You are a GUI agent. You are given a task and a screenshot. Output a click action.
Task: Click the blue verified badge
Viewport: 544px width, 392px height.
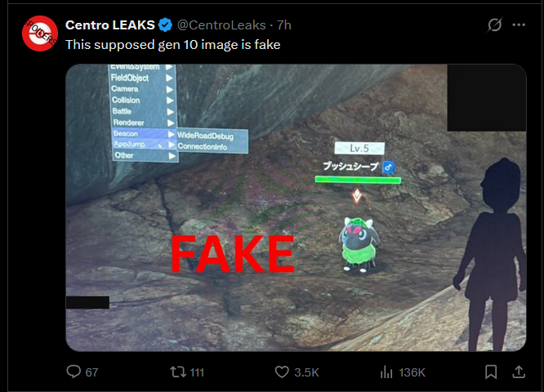165,25
